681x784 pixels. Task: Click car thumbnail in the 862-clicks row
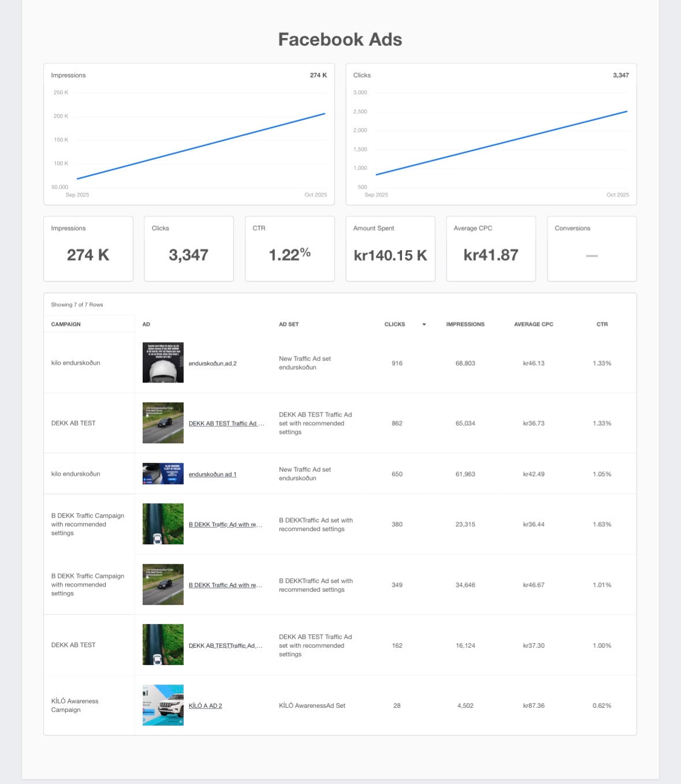(163, 423)
